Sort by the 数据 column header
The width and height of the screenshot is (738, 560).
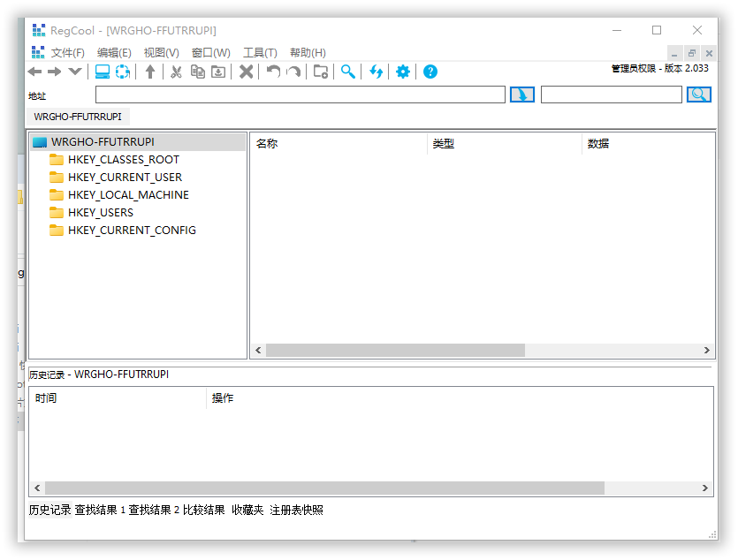click(x=649, y=143)
